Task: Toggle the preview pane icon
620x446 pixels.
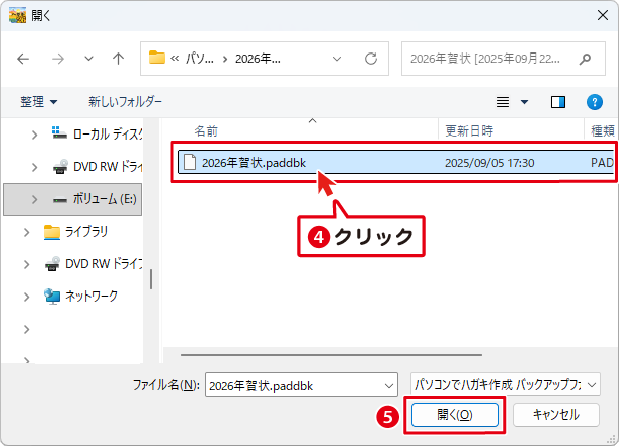Action: click(558, 102)
